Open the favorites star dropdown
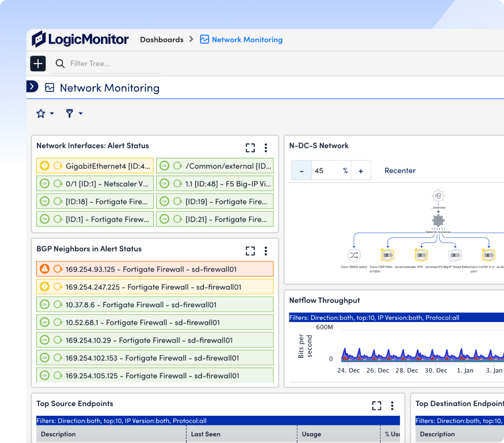Viewport: 504px width, 443px height. [x=45, y=113]
